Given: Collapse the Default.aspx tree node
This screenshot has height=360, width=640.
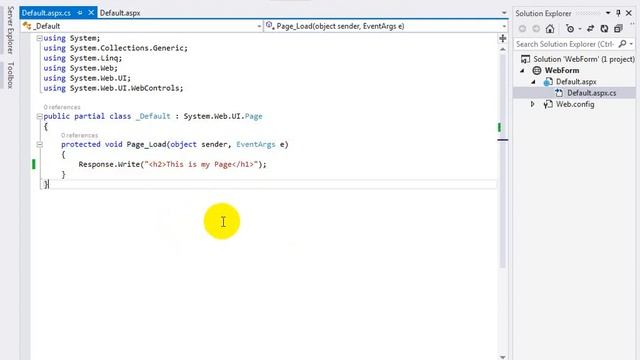Looking at the screenshot, I should click(533, 82).
